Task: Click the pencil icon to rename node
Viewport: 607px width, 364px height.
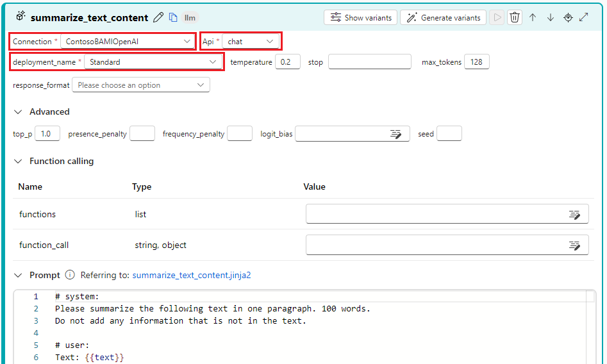Action: tap(158, 17)
